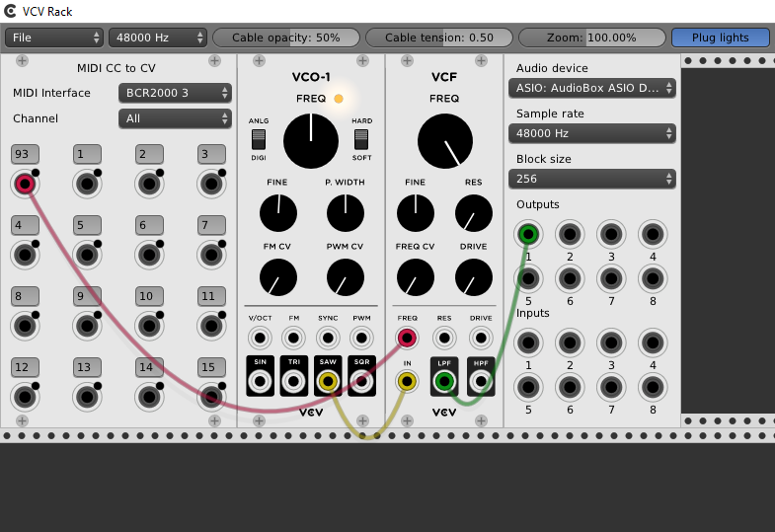Click the CC 5 output jack
Screen dimensions: 775x532
click(x=87, y=256)
